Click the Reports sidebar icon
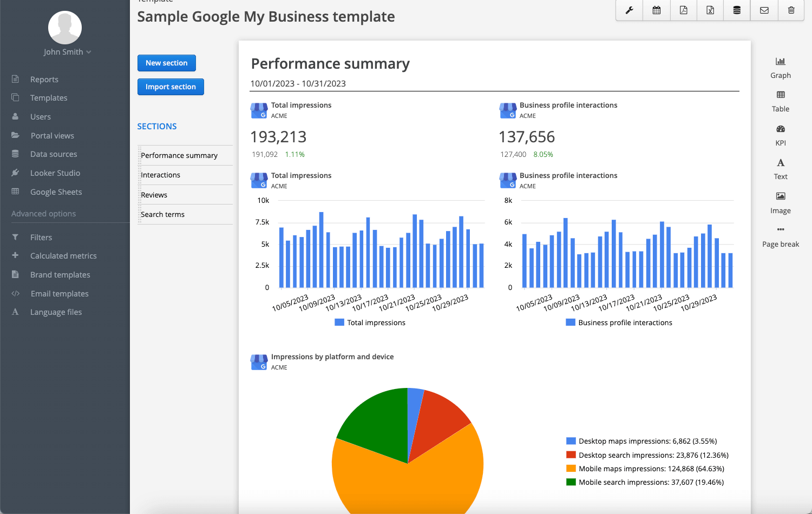Screen dimensions: 812x514 click(x=15, y=79)
